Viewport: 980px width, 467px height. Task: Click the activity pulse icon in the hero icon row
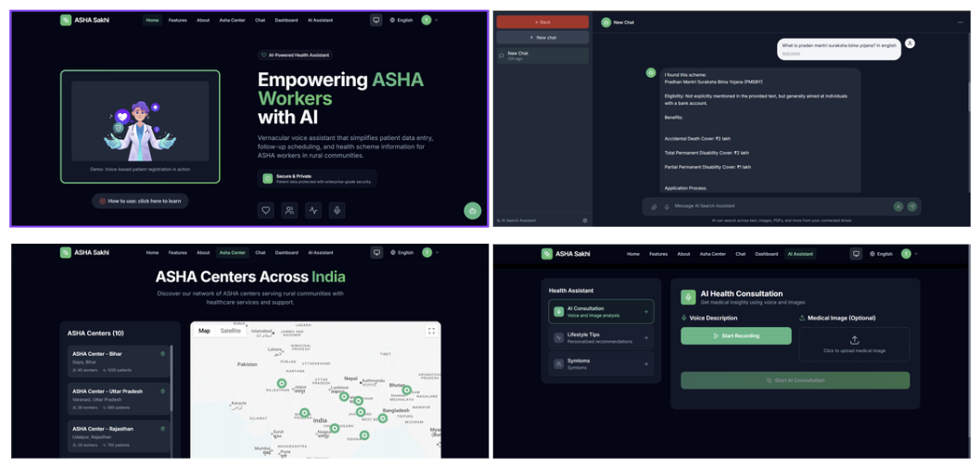click(313, 210)
